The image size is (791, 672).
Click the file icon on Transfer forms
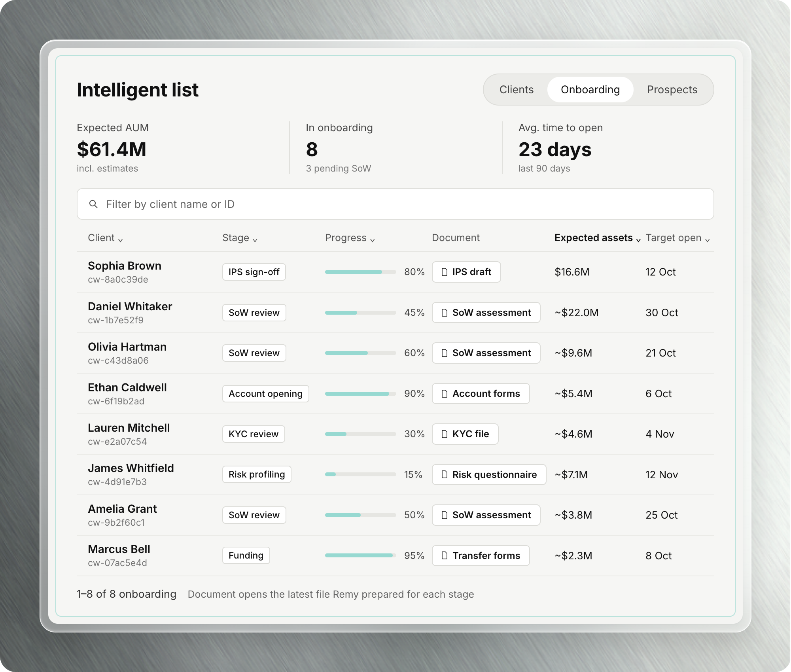coord(445,555)
